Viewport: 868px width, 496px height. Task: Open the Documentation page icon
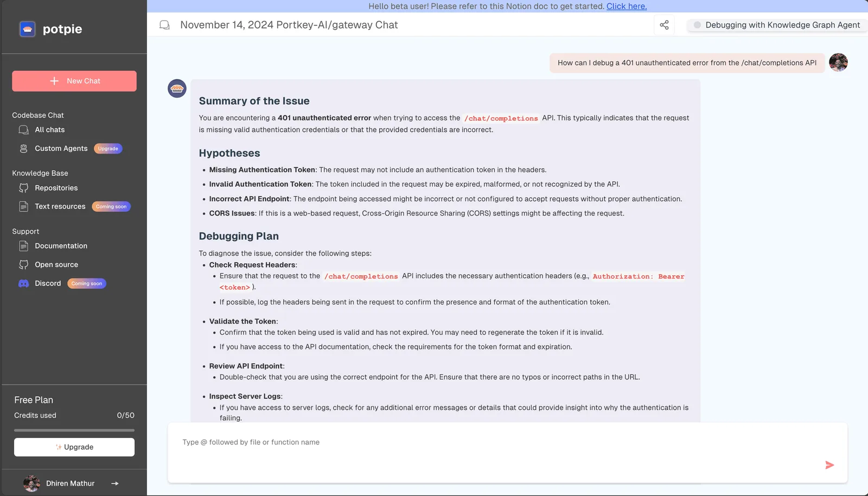[23, 246]
